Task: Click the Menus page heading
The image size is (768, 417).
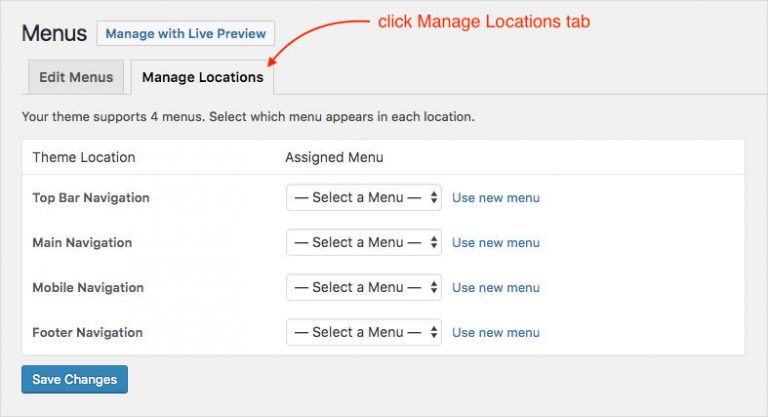Action: [x=54, y=33]
